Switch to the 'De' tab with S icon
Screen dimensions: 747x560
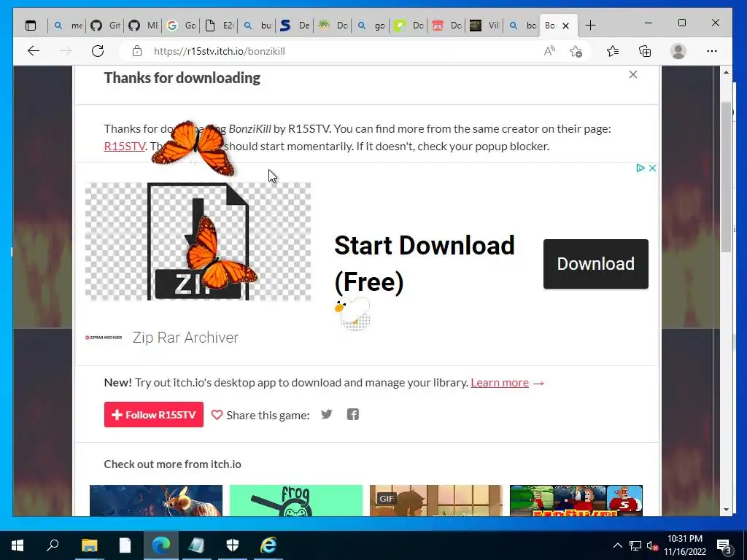click(x=295, y=26)
